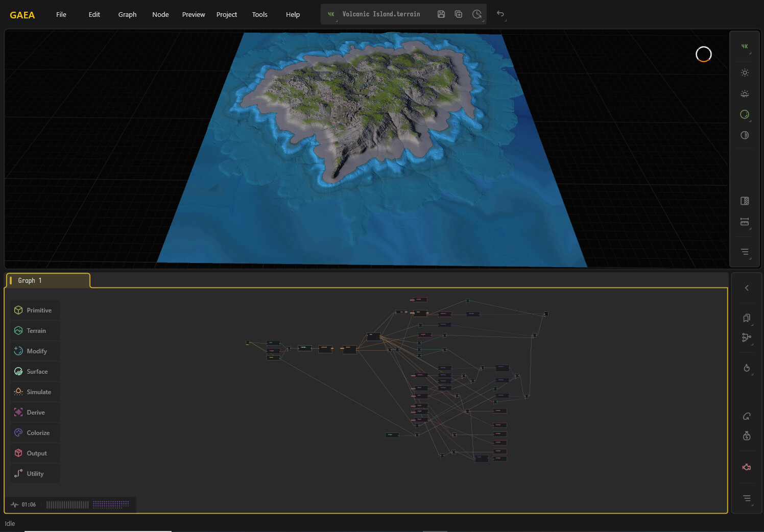Toggle the atmosphere icon in viewport sidebar
764x532 pixels.
coord(744,93)
